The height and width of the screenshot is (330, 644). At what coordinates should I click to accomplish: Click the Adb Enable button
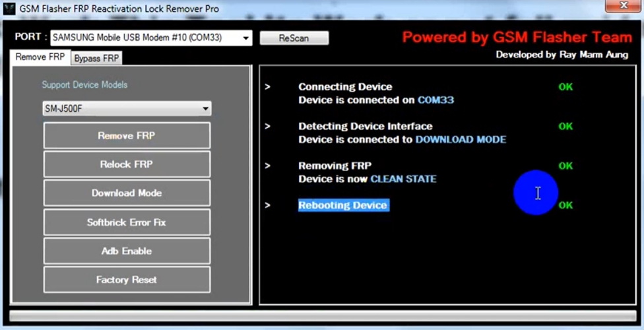point(127,251)
